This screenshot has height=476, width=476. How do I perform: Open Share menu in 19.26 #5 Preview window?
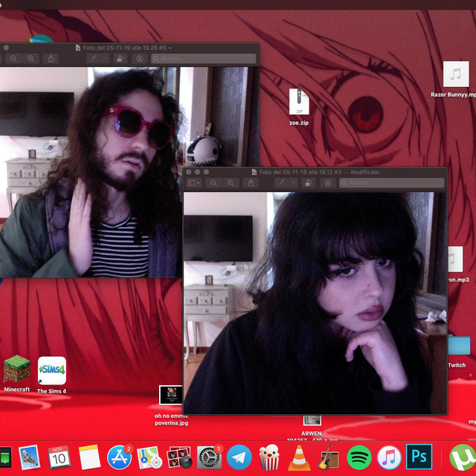(51, 59)
